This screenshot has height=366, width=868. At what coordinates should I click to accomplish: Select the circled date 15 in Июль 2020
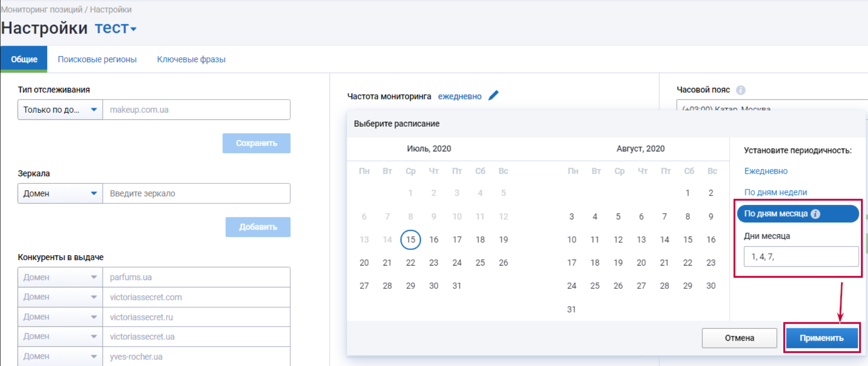coord(410,239)
